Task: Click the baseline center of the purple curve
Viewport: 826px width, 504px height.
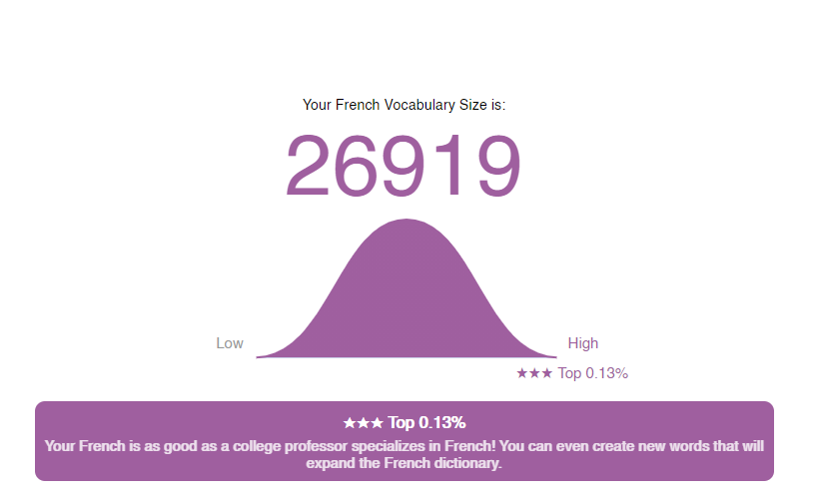Action: coord(407,356)
